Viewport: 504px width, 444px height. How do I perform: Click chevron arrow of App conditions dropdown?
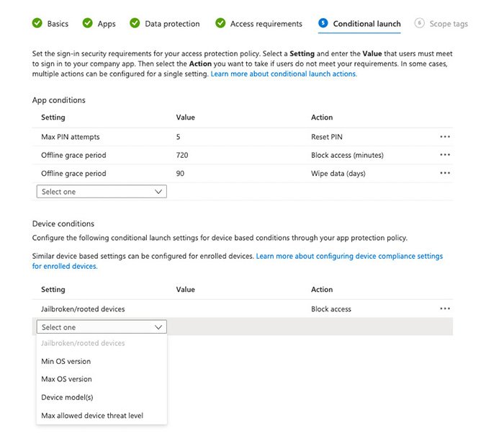click(158, 192)
